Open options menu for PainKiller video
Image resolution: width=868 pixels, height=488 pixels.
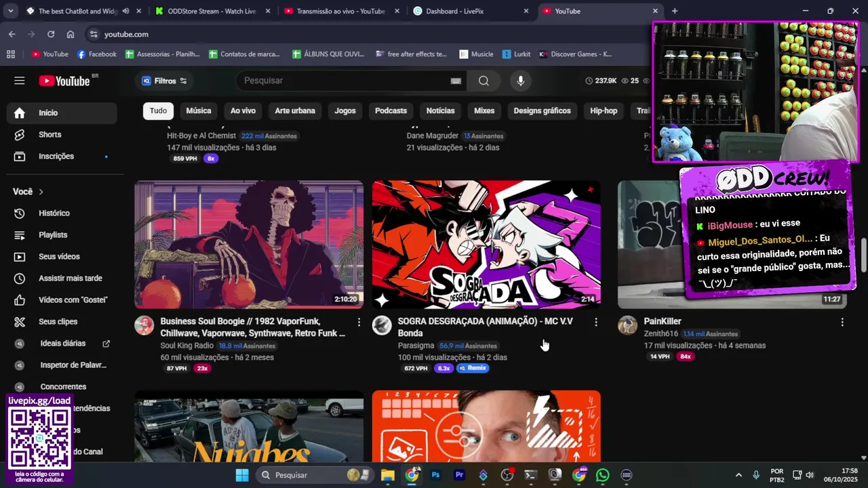842,322
